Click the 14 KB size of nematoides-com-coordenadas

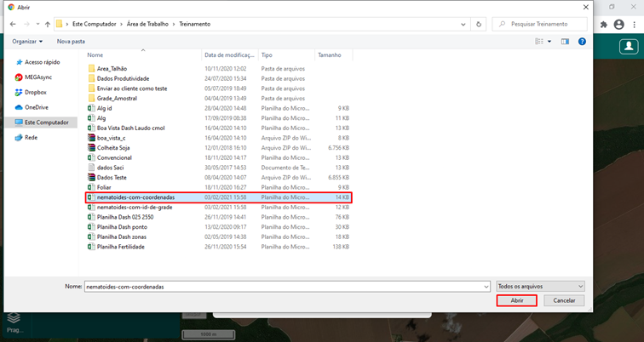tap(342, 197)
